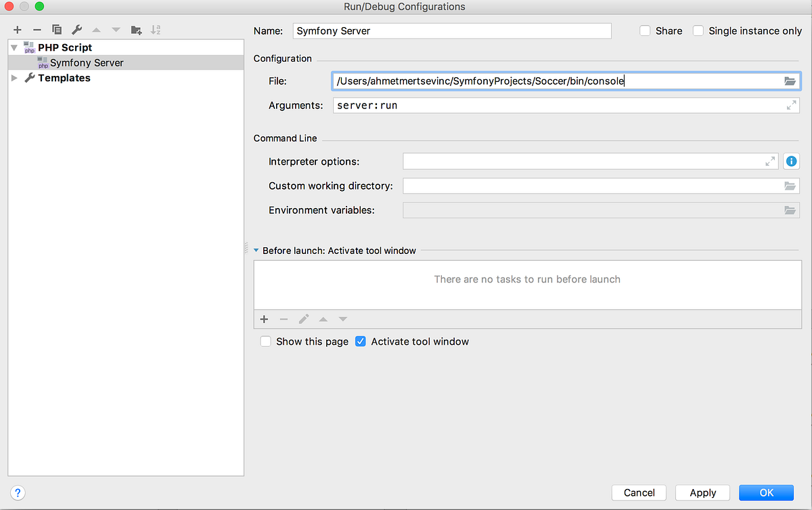
Task: Confirm with the OK button
Action: pyautogui.click(x=766, y=492)
